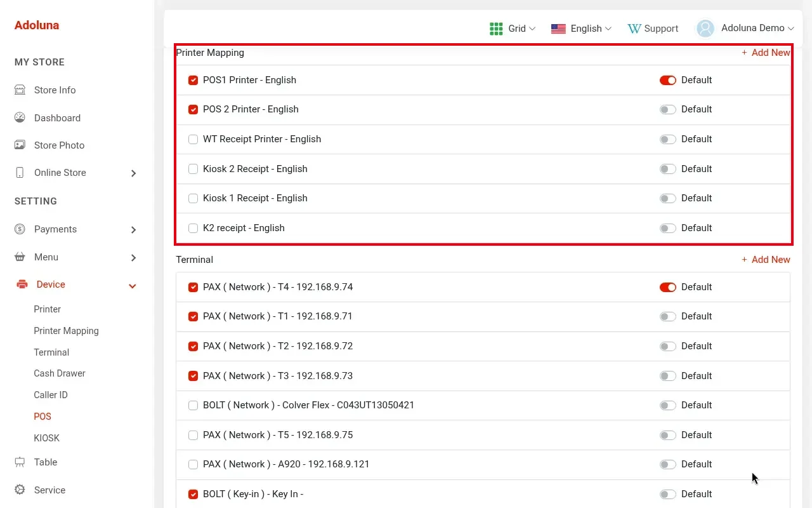This screenshot has width=812, height=508.
Task: Uncheck POS 2 Printer - English checkbox
Action: [x=193, y=109]
